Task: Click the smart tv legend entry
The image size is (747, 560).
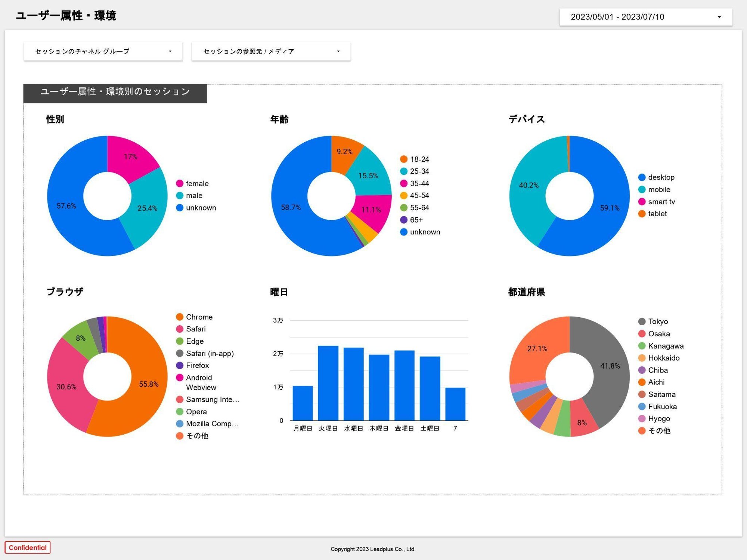Action: pyautogui.click(x=657, y=202)
